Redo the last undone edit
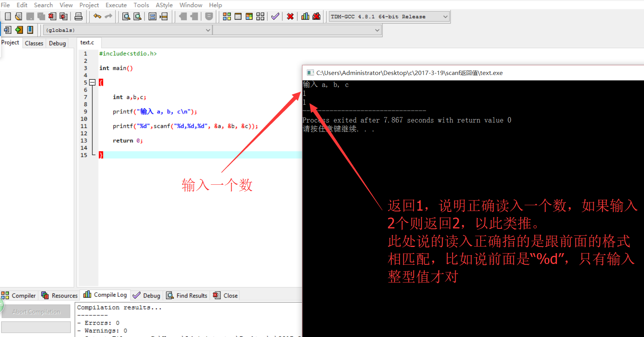This screenshot has height=337, width=644. [109, 16]
